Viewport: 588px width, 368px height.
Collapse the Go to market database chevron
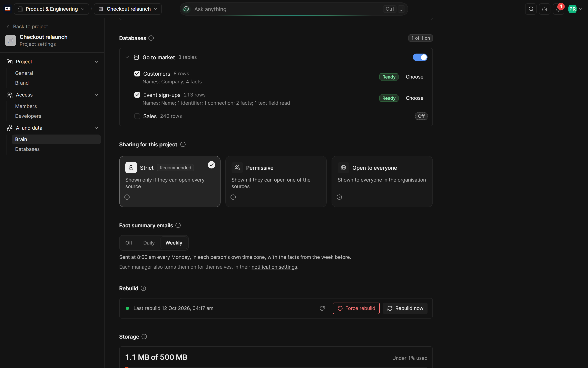127,57
